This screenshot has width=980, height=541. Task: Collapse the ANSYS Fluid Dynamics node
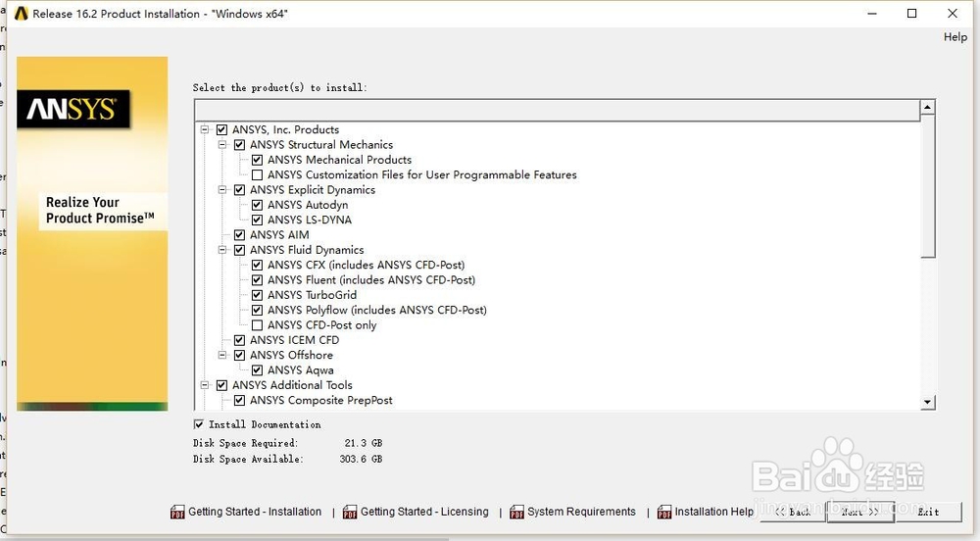coord(221,250)
